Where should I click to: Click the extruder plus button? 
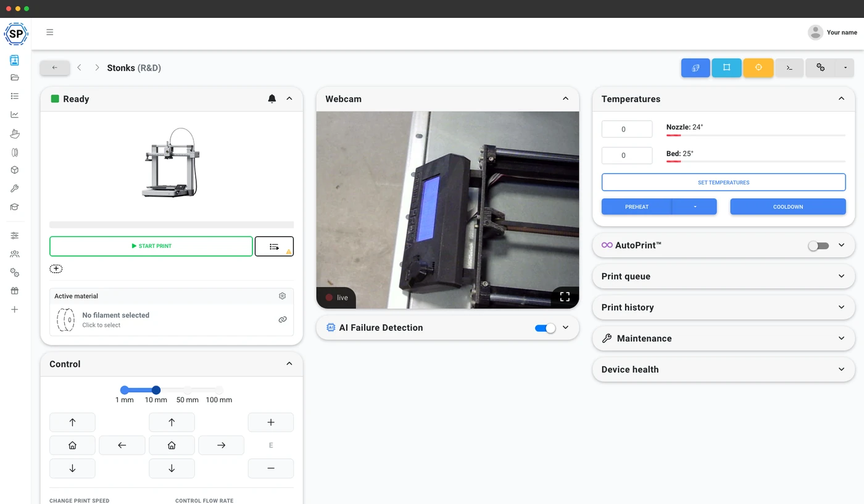click(271, 423)
